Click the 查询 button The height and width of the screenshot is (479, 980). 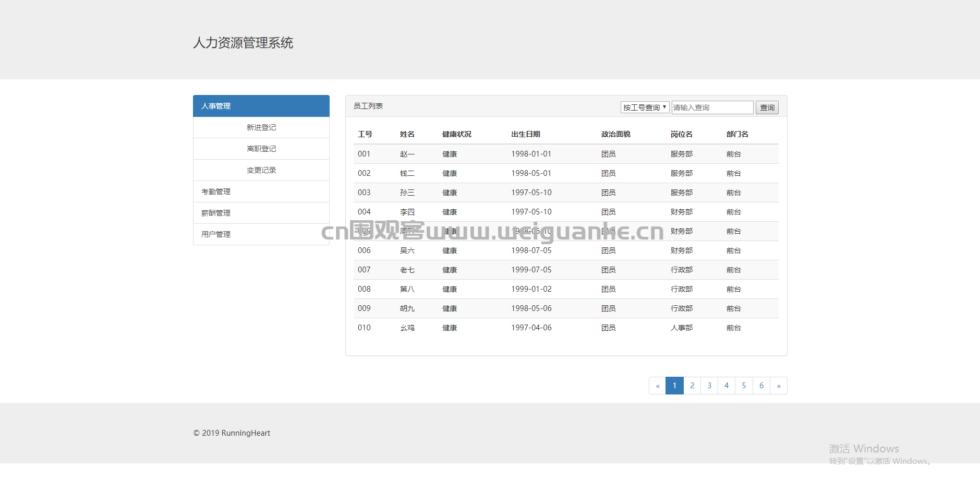pos(767,107)
